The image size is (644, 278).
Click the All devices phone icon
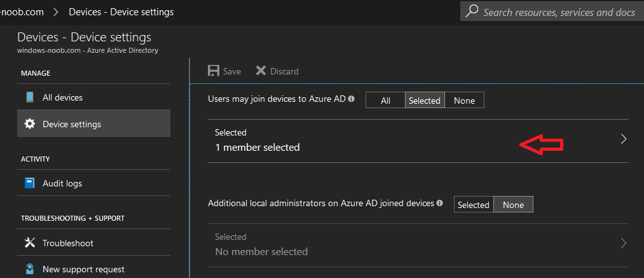(30, 97)
